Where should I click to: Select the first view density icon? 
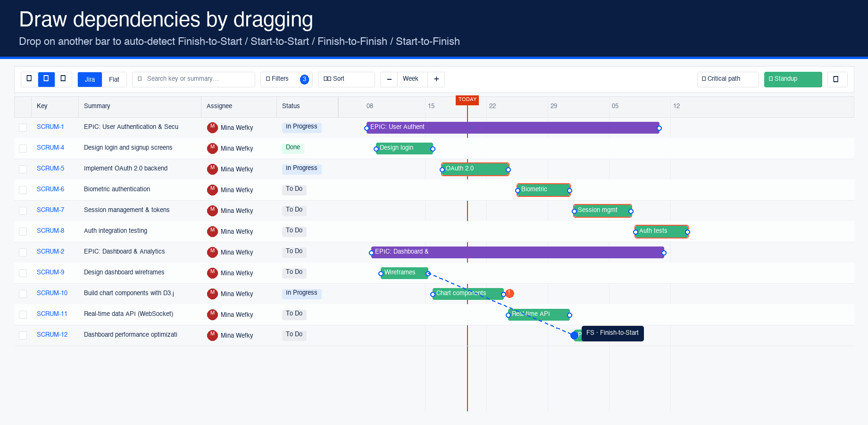point(29,79)
